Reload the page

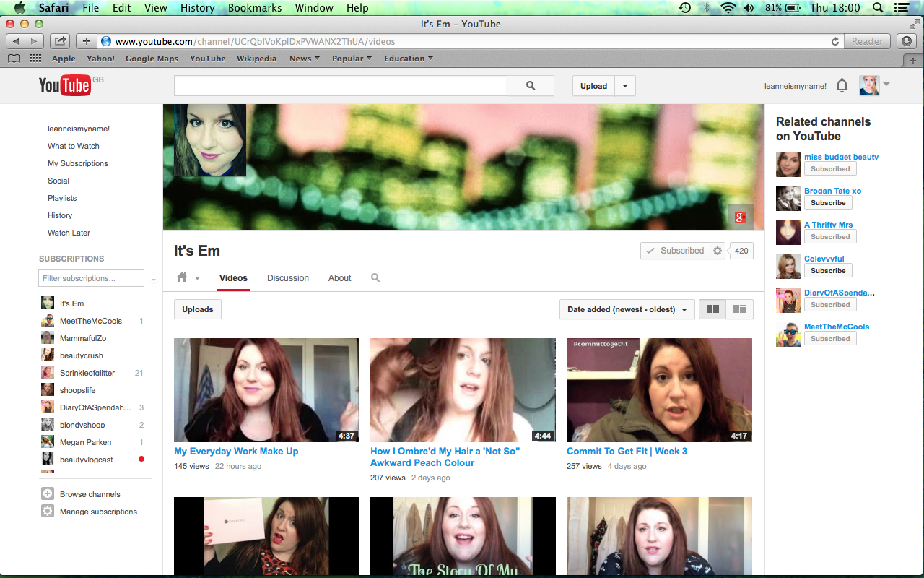pos(835,41)
